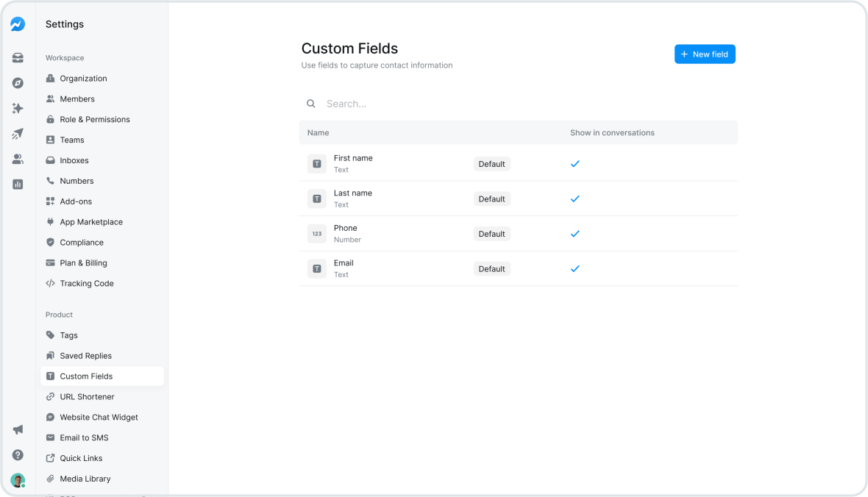The height and width of the screenshot is (497, 868).
Task: Go to Saved Replies settings
Action: tap(85, 356)
